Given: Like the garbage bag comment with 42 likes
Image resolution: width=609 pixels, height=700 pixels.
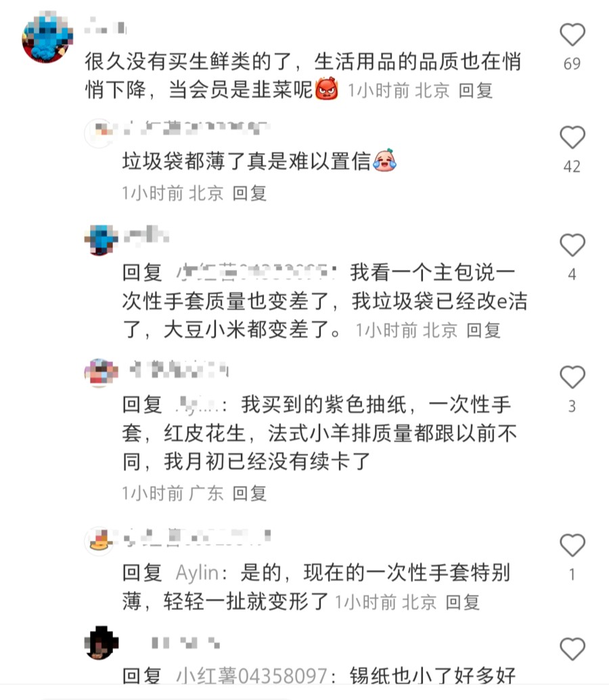Looking at the screenshot, I should coord(572,137).
